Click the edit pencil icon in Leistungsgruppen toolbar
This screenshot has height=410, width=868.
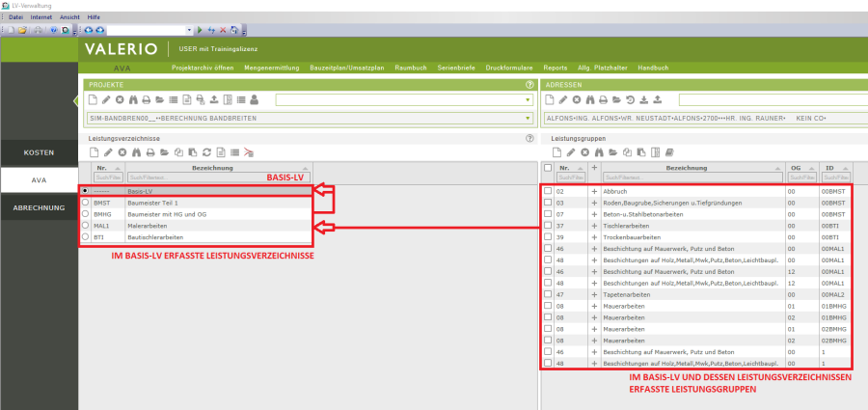pos(569,152)
